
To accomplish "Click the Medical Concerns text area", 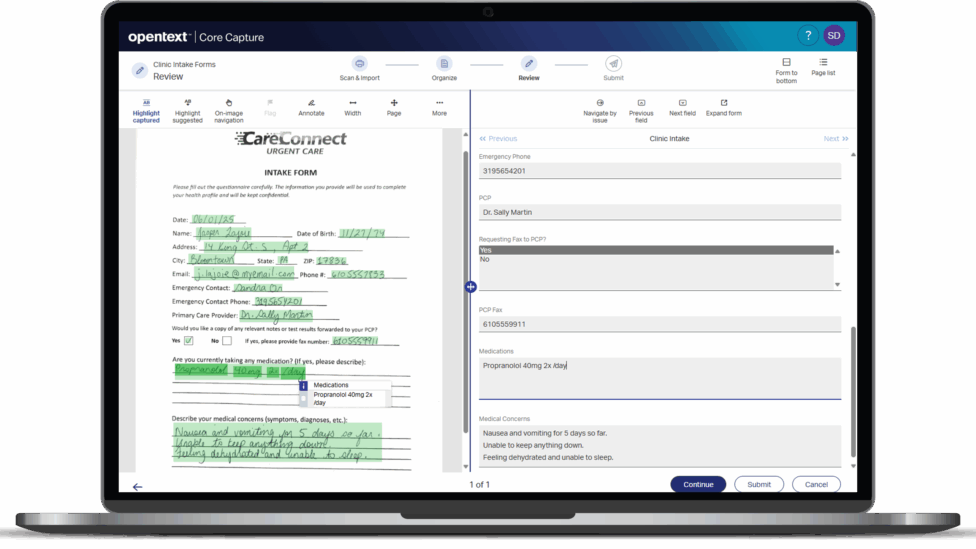I will click(659, 446).
